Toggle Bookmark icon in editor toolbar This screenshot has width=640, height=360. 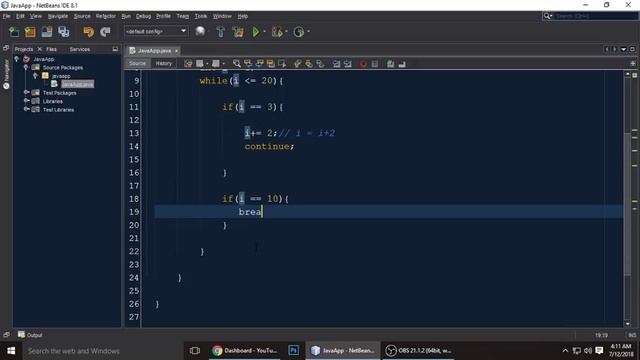coord(320,64)
